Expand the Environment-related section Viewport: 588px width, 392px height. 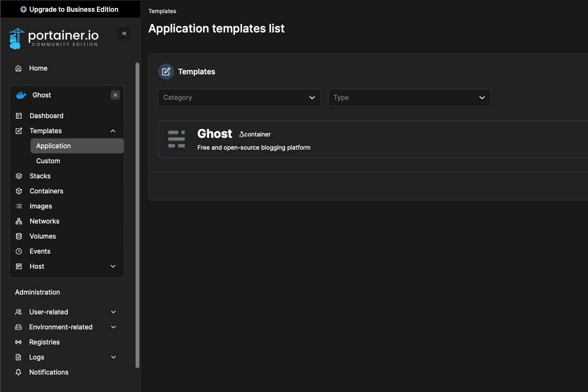113,327
